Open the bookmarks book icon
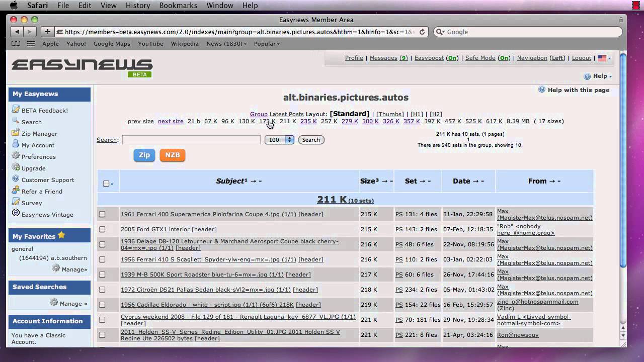644x362 pixels. [16, 44]
